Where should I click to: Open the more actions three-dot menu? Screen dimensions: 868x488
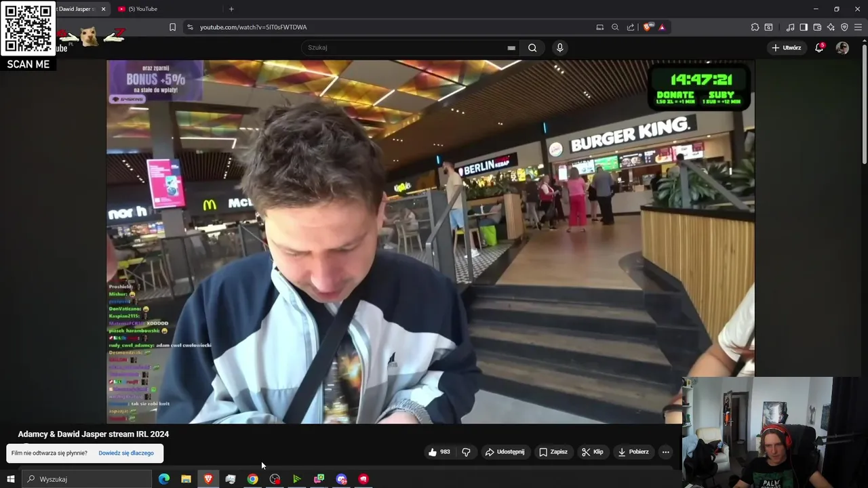(x=665, y=452)
